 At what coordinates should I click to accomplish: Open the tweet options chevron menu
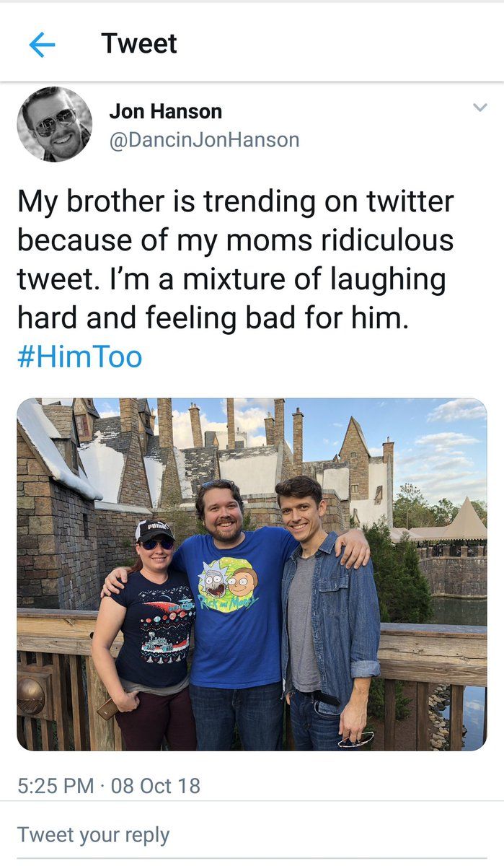[479, 108]
